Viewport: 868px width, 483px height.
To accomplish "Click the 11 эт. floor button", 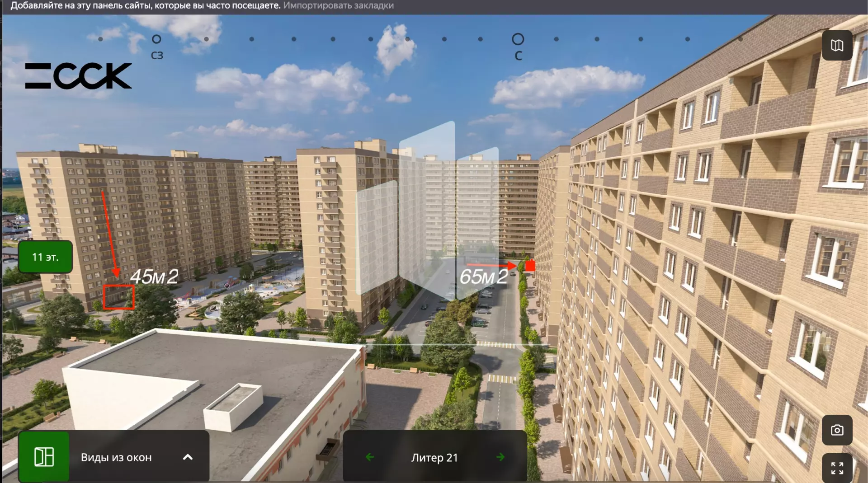I will [x=45, y=257].
